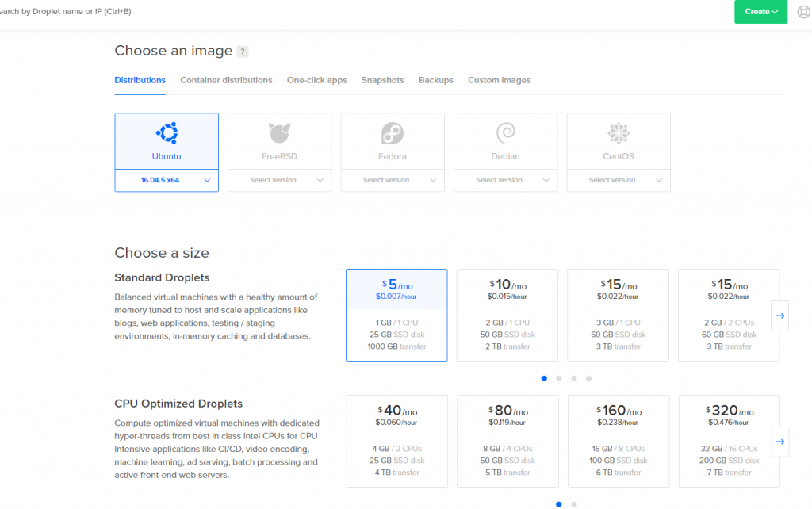Go to first CPU Optimized page dot
812x509 pixels.
click(x=559, y=504)
